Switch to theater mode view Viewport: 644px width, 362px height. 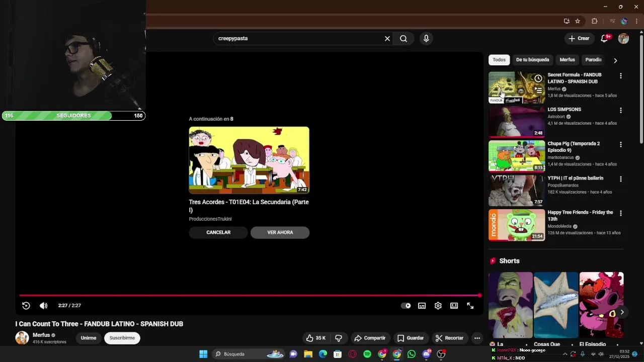pos(454,306)
